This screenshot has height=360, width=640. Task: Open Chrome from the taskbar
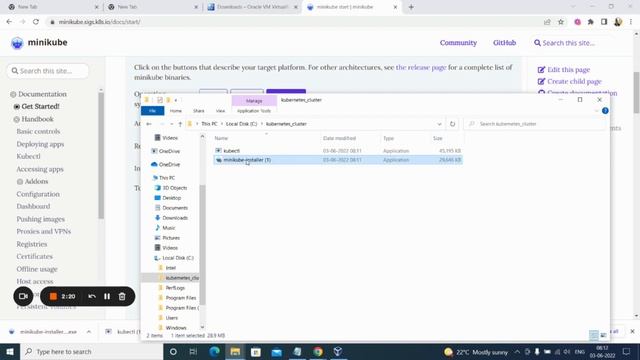click(318, 351)
